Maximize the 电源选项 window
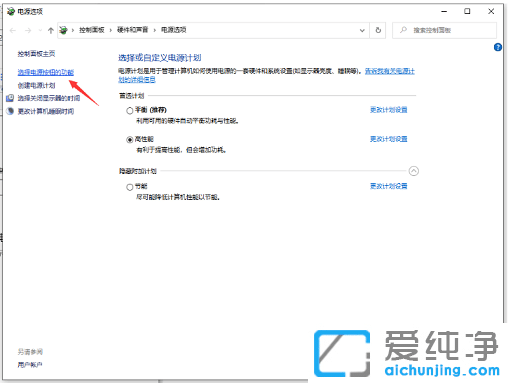Screen dimensions: 508x383 click(467, 11)
